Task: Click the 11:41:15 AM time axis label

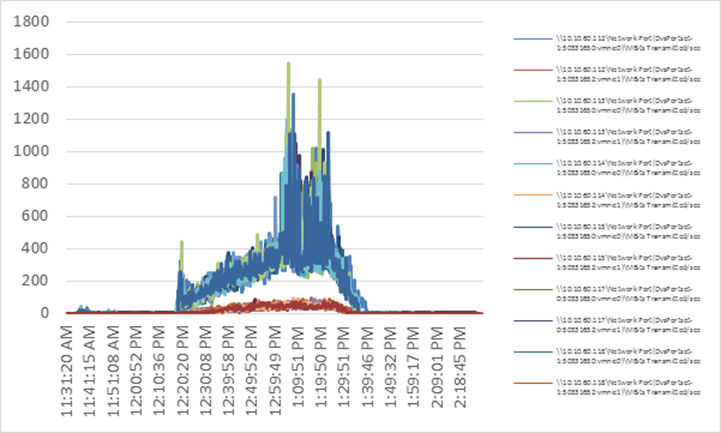Action: point(90,371)
